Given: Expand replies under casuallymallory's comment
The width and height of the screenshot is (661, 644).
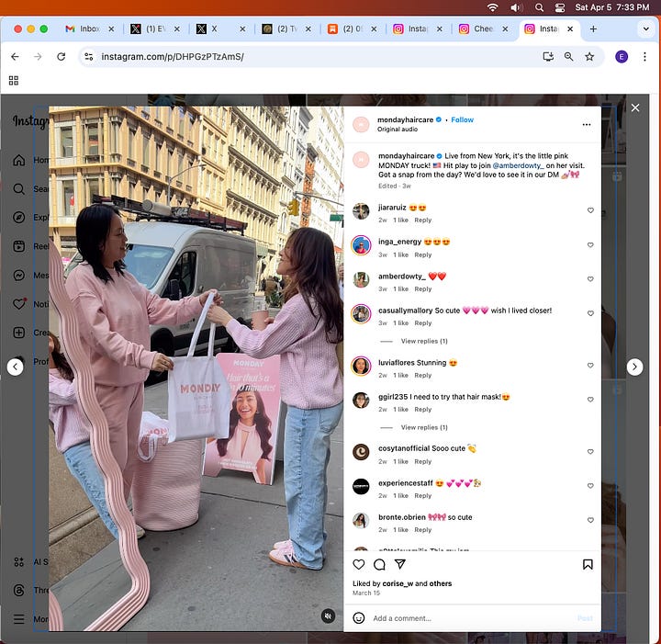Looking at the screenshot, I should click(x=423, y=341).
